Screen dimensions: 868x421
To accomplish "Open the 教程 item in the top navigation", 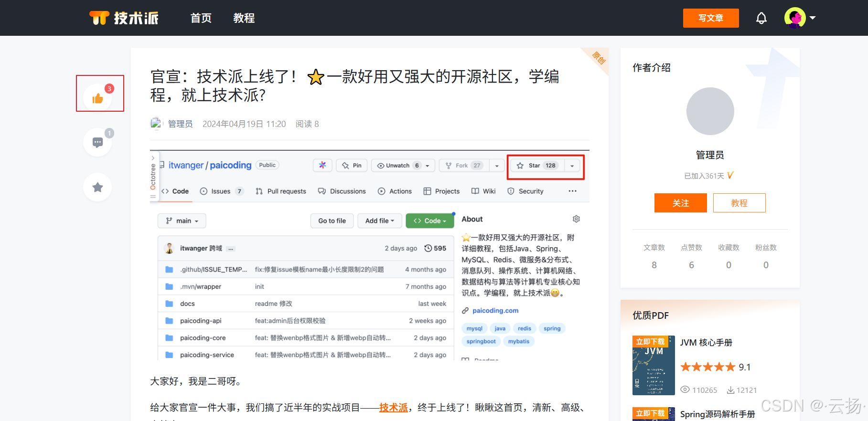I will (244, 18).
